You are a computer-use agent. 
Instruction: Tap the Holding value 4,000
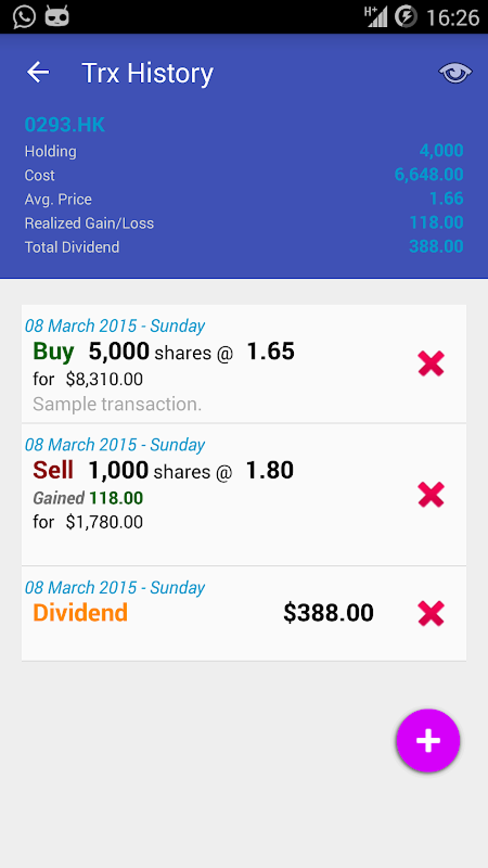[x=441, y=151]
